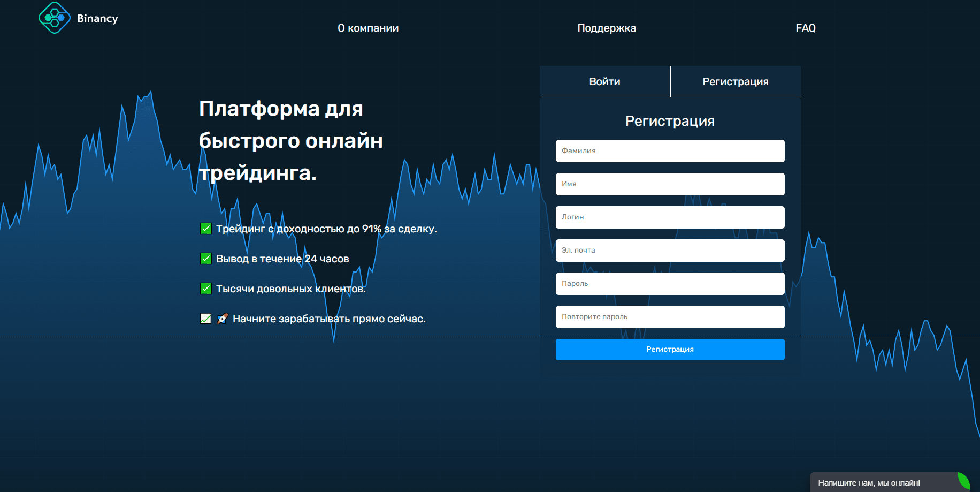Image resolution: width=980 pixels, height=492 pixels.
Task: Click into the 'Имя' field
Action: [670, 184]
